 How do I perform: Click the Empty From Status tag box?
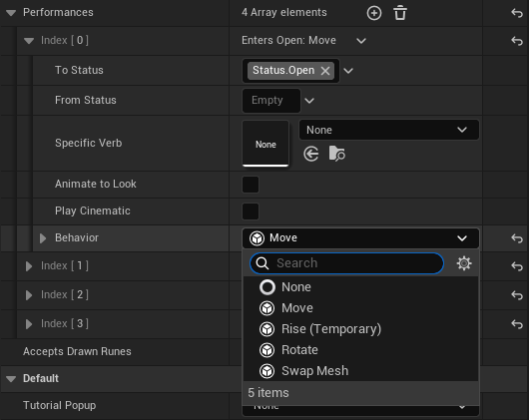click(x=271, y=101)
